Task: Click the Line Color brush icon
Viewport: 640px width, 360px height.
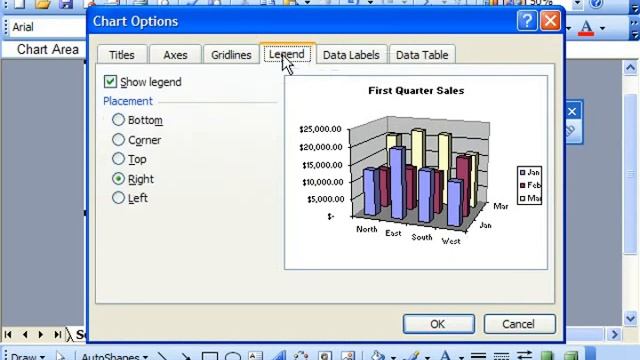Action: [x=412, y=356]
